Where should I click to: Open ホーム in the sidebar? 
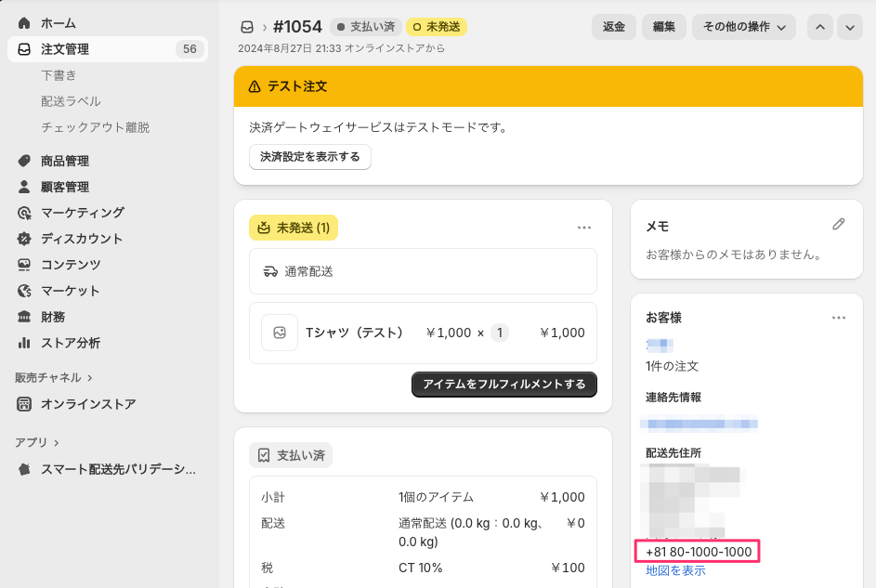tap(58, 22)
